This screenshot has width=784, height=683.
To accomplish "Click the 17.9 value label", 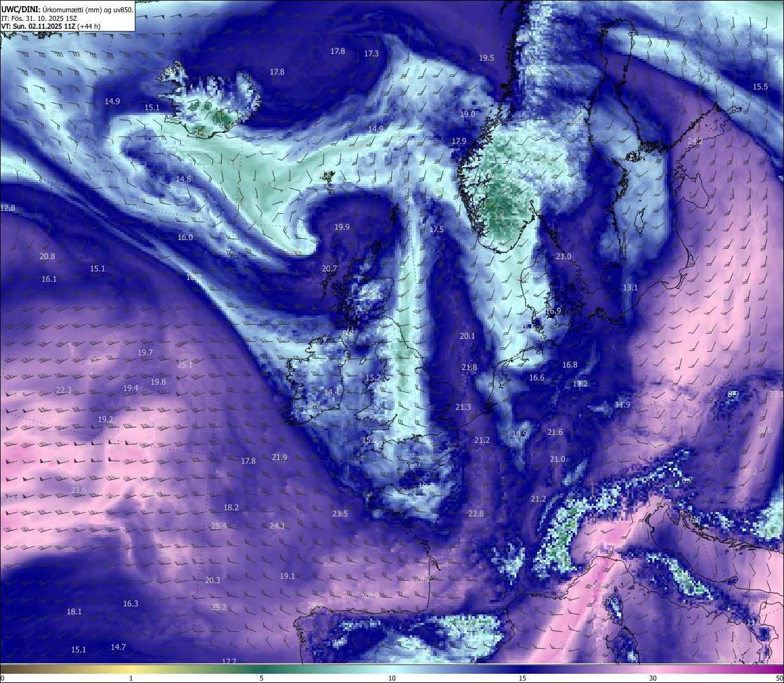I will (x=459, y=142).
